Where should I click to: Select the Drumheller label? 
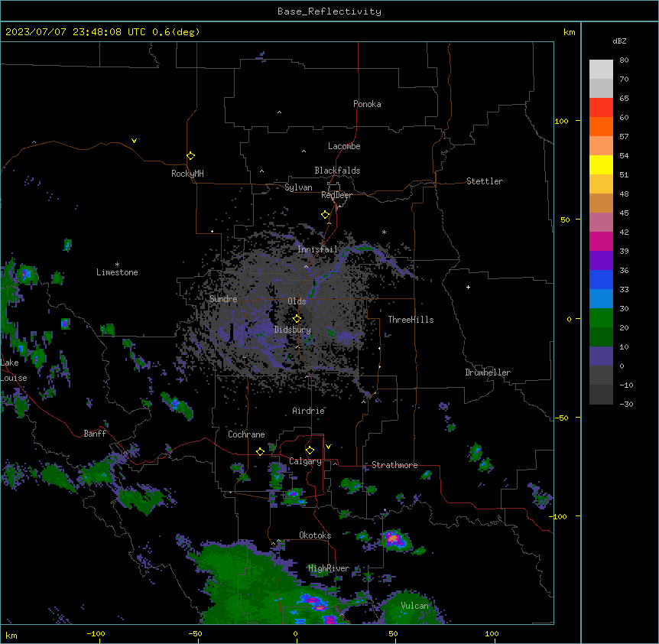point(488,372)
